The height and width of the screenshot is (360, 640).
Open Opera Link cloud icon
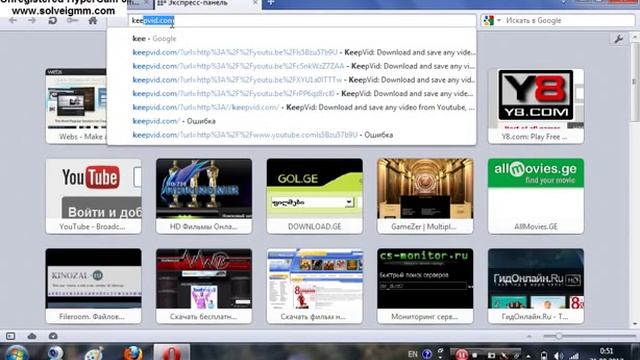(x=32, y=336)
